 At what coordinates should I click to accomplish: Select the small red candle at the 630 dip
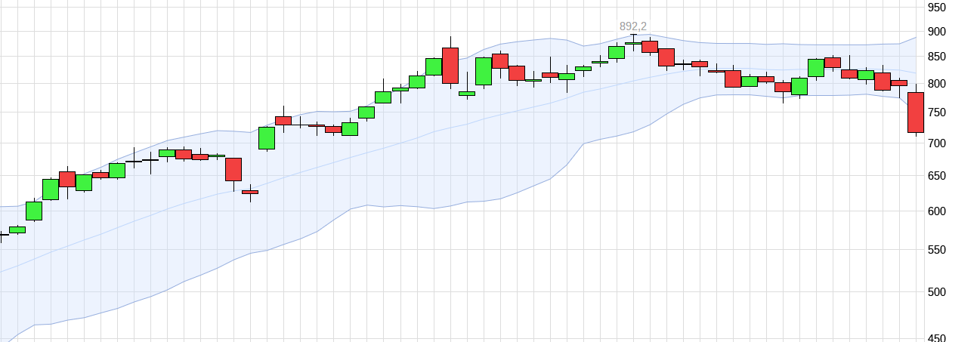pyautogui.click(x=250, y=192)
